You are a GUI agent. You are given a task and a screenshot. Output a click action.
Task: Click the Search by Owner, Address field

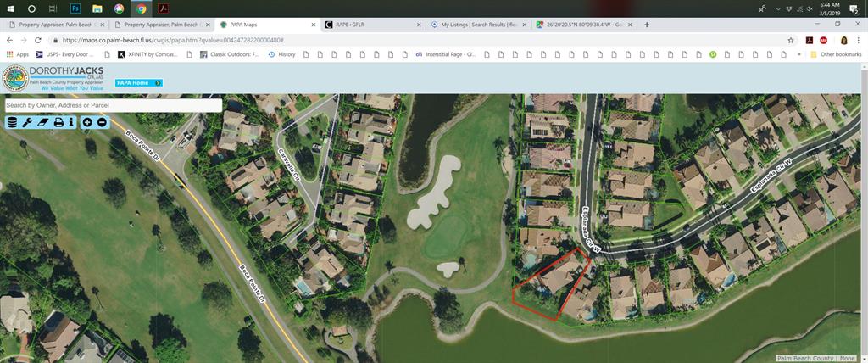tap(113, 105)
